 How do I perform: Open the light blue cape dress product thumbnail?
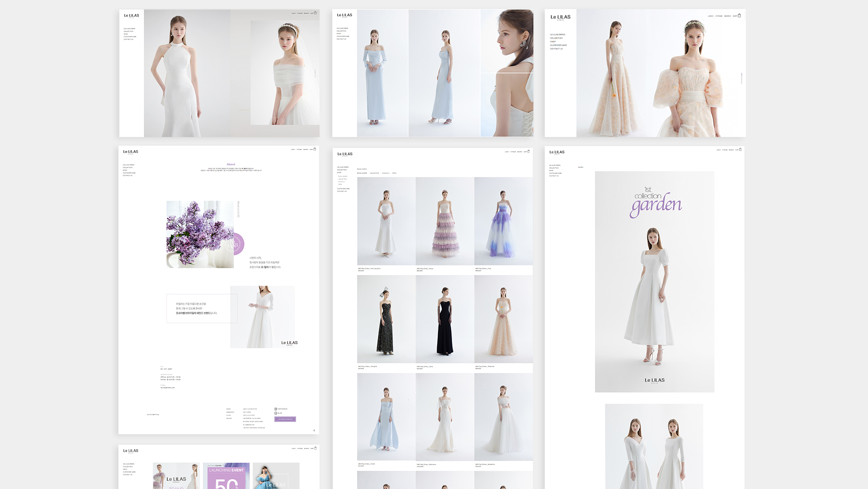point(387,417)
